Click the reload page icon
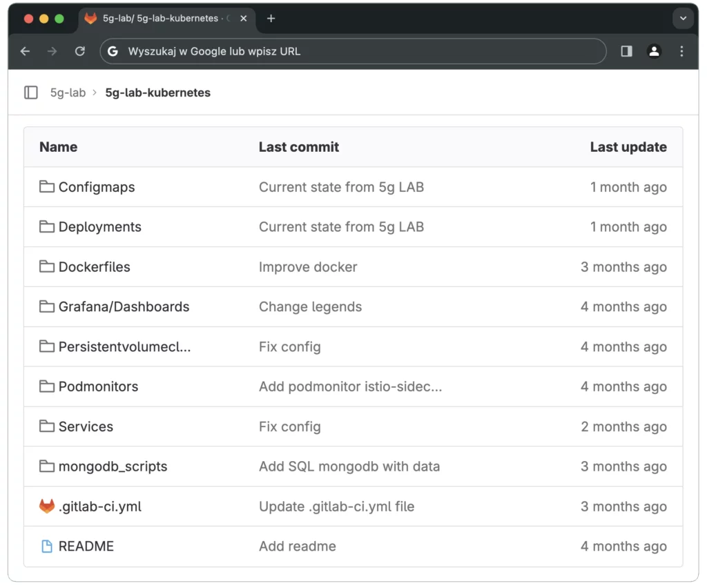The image size is (707, 588). tap(79, 51)
